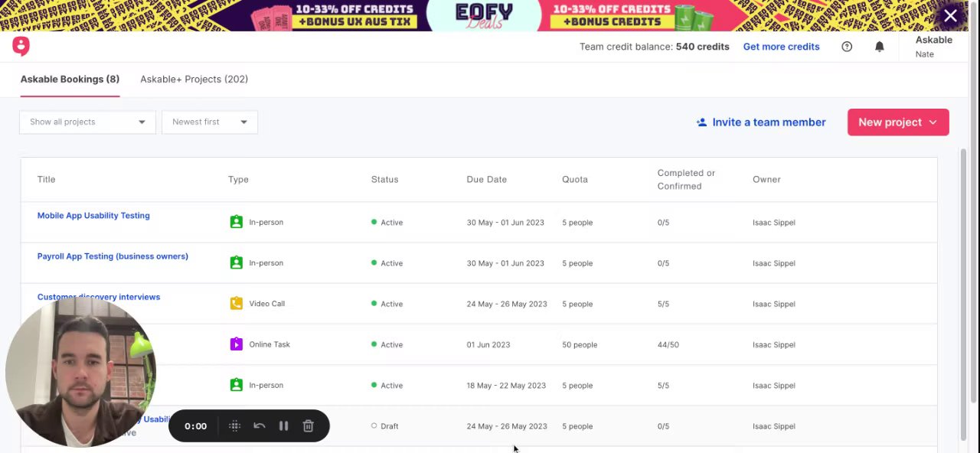Expand the Show all projects dropdown

click(x=87, y=122)
